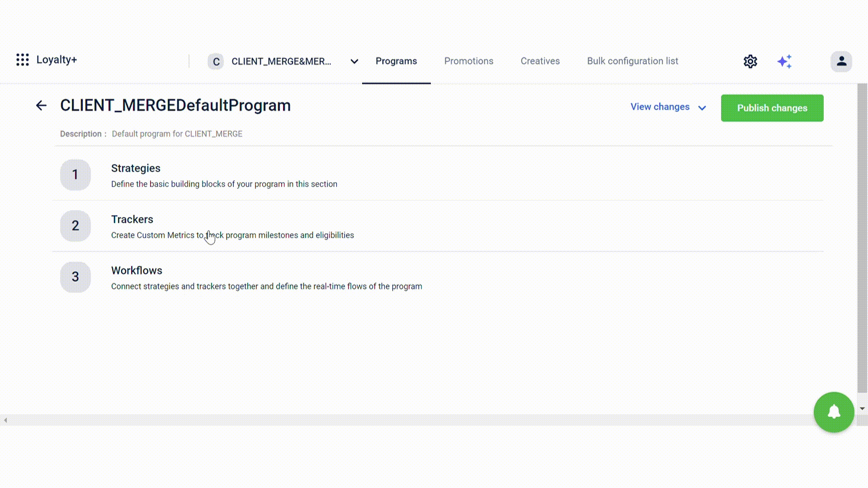Click the user profile icon

point(842,61)
